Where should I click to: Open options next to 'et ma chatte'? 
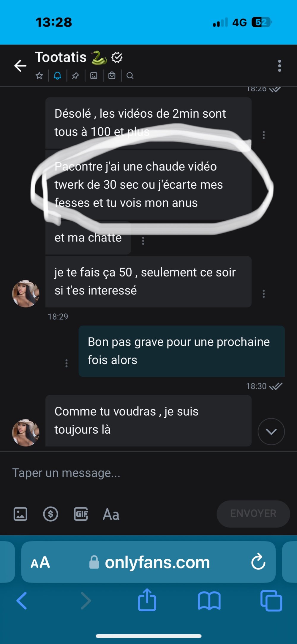[x=143, y=241]
